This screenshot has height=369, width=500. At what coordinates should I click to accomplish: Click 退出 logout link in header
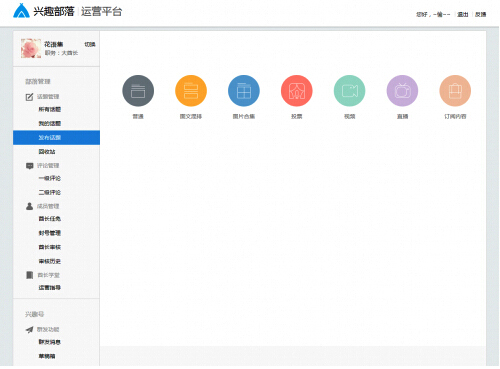click(463, 14)
